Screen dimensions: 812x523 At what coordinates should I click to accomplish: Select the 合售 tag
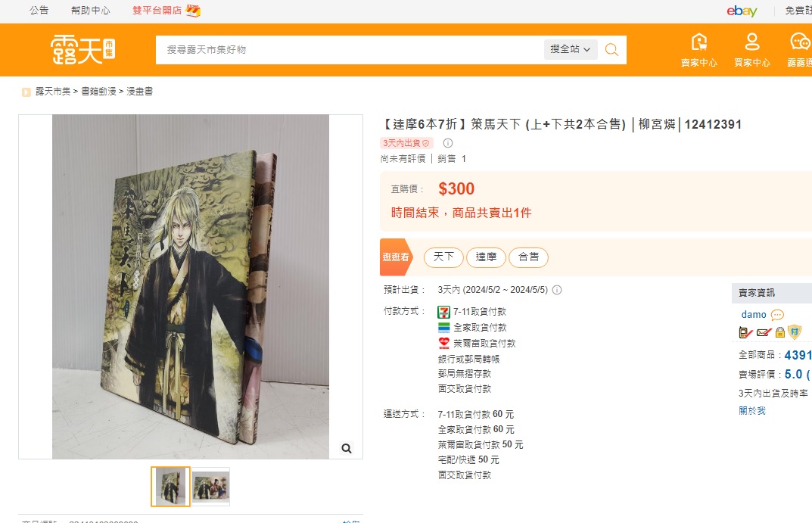click(528, 257)
